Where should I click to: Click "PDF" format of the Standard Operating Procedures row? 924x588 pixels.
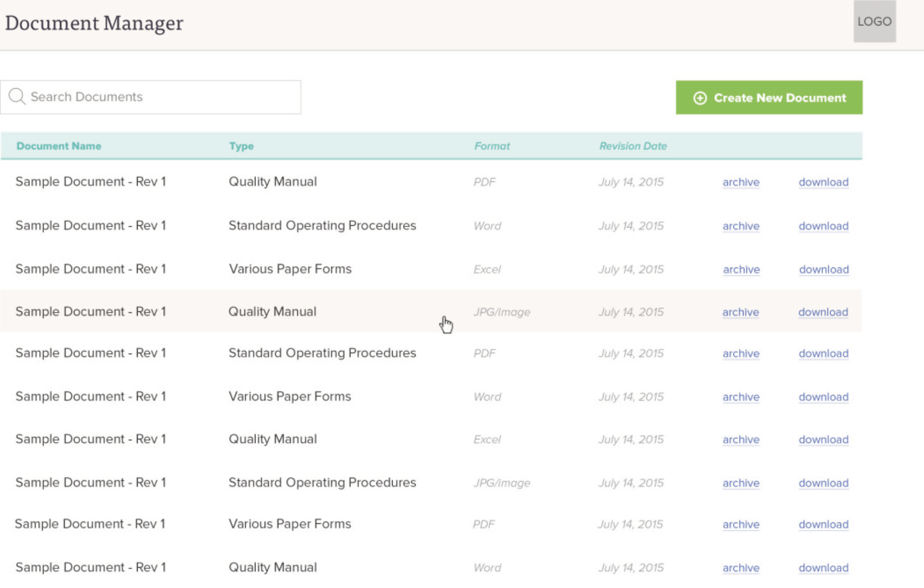(484, 353)
